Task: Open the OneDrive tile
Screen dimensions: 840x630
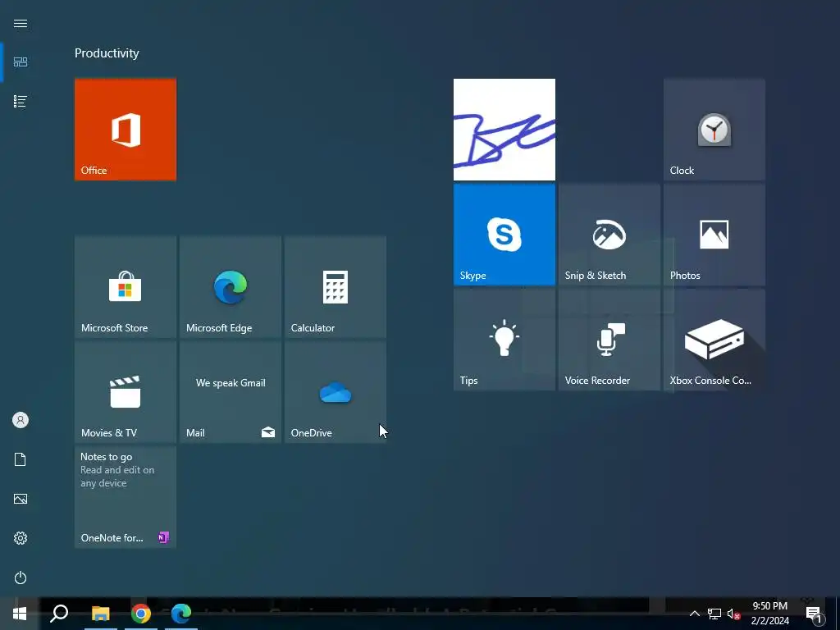Action: click(x=336, y=392)
